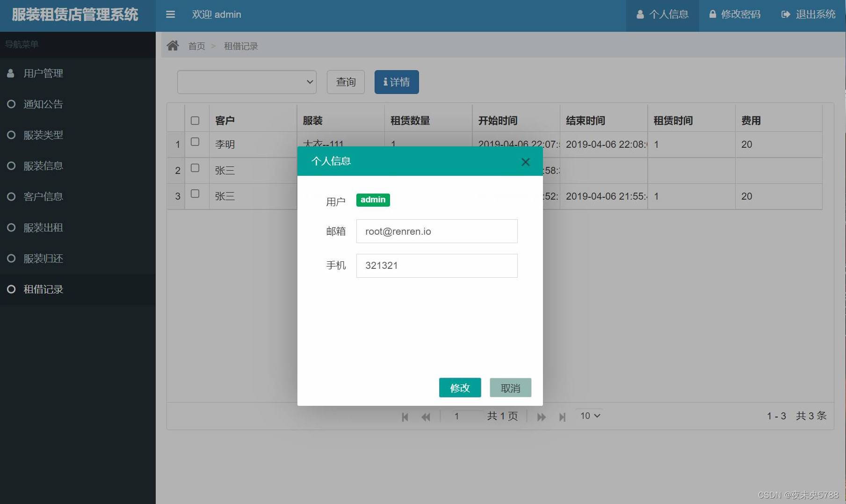Click the circle icon next to 租借记录
846x504 pixels.
tap(11, 289)
